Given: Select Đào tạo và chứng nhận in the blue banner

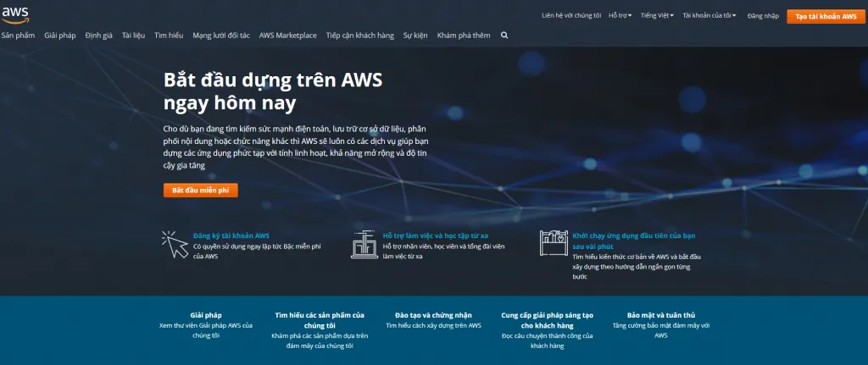Looking at the screenshot, I should (433, 315).
